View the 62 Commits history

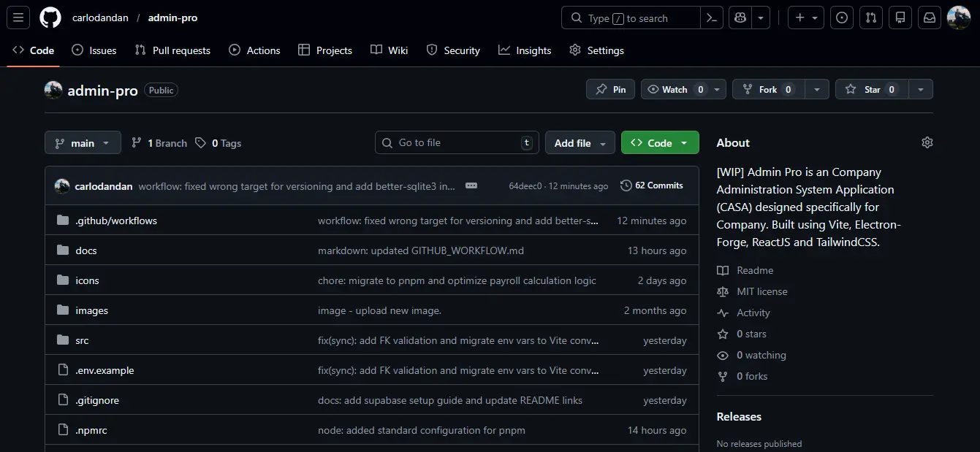pos(652,185)
